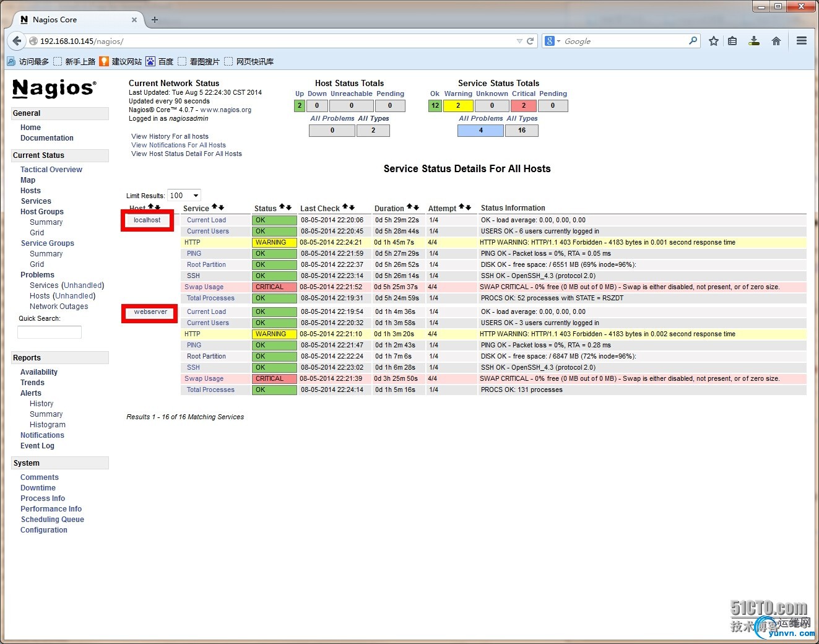Open webserver Total Processes service

210,390
